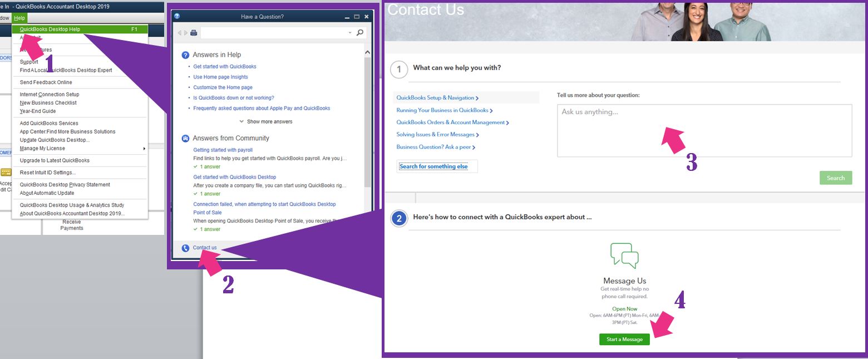The width and height of the screenshot is (868, 359).
Task: Select Send Feedback Online menu item
Action: 46,82
